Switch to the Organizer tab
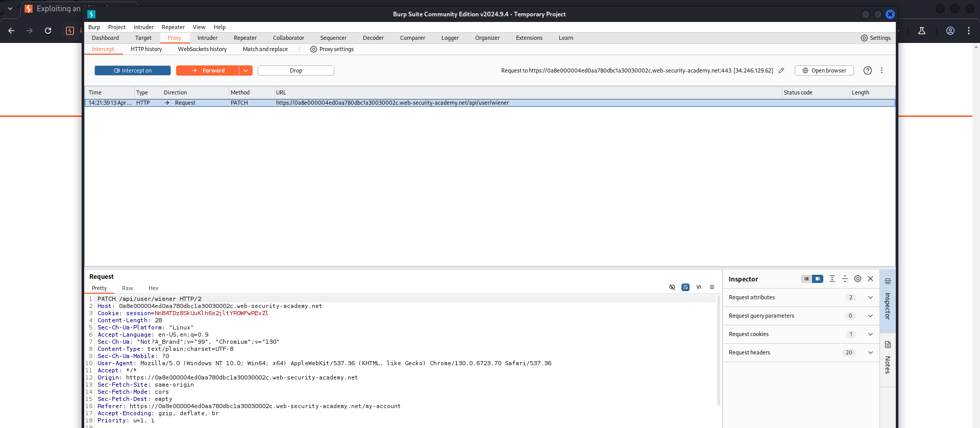This screenshot has height=428, width=980. (487, 38)
